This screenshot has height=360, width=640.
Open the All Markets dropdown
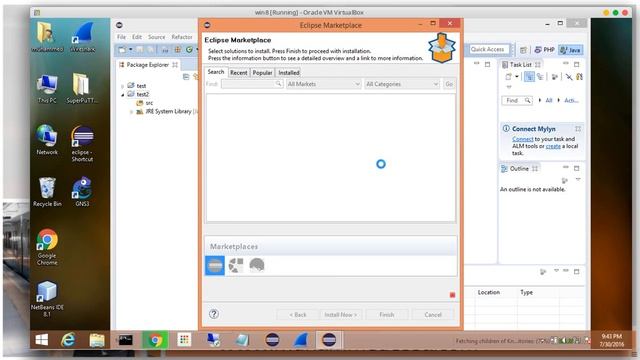click(323, 84)
